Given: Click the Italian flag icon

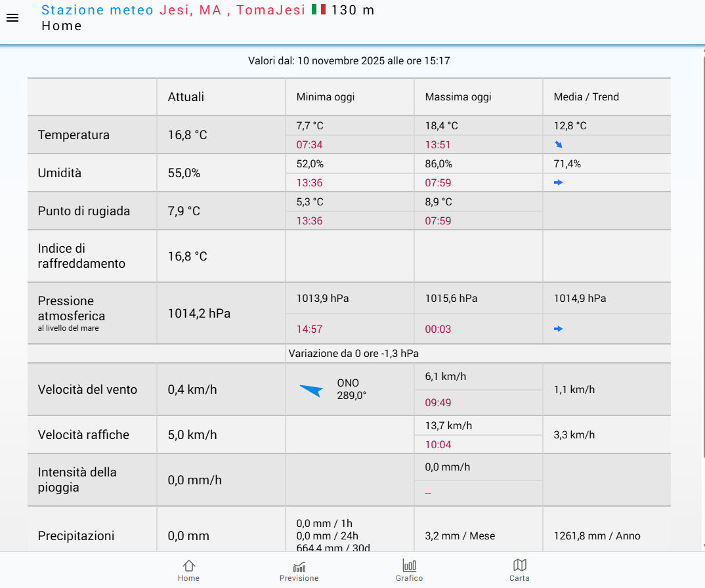Looking at the screenshot, I should [x=319, y=10].
